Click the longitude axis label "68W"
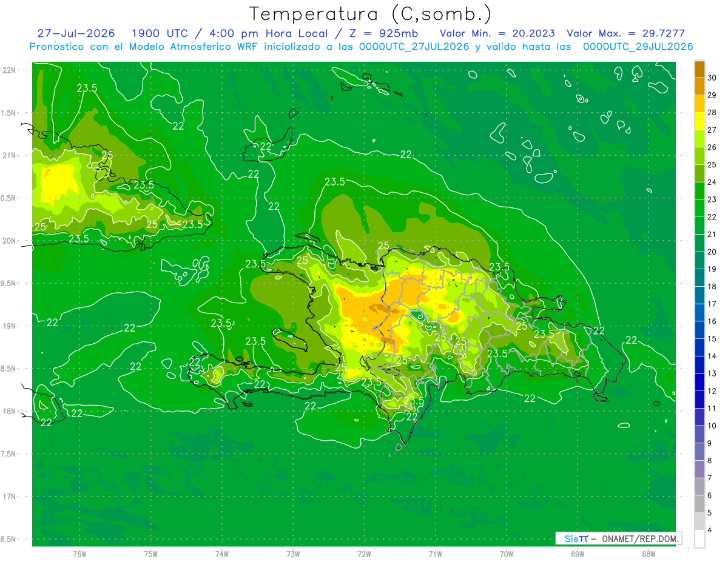 pos(649,554)
